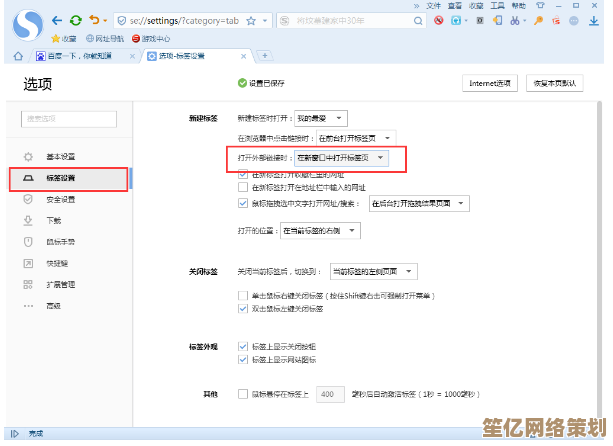Toggle 在新标签打开在地址栏中输入的网址 checkbox

243,187
